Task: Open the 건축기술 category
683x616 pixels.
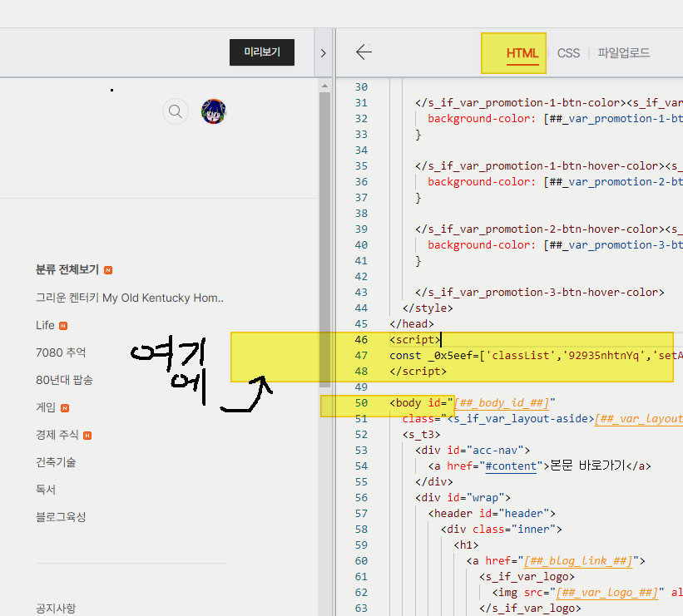Action: pos(56,462)
